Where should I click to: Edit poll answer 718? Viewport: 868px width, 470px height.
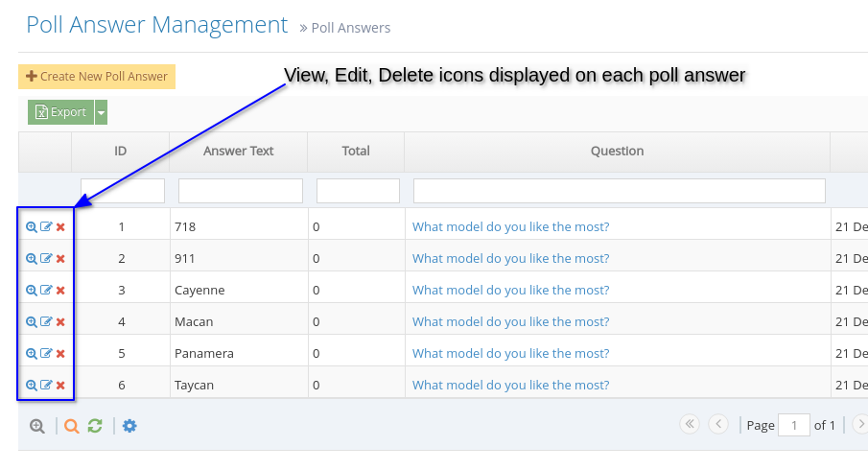[46, 226]
